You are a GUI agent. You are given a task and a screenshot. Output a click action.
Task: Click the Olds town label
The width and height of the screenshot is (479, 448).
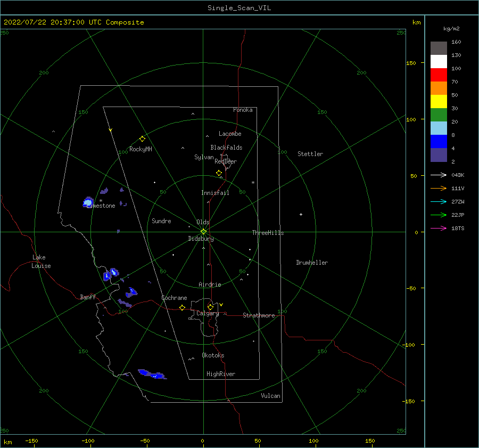coord(203,222)
